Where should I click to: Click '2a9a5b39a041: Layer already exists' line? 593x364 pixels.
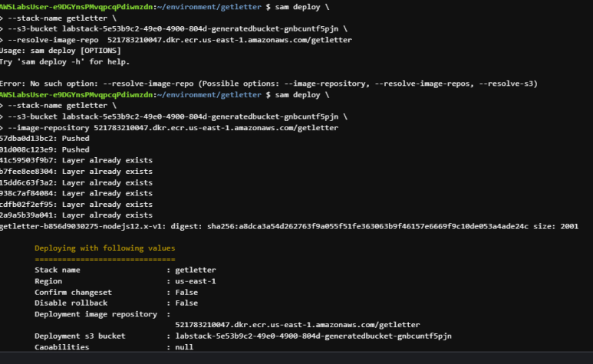coord(76,215)
